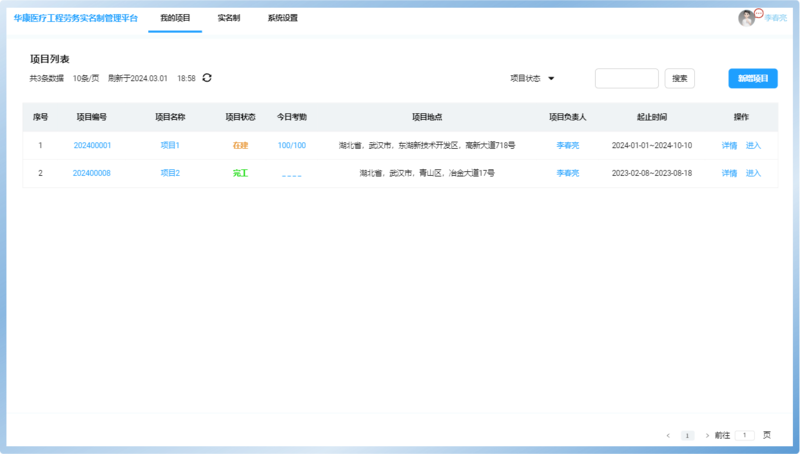
Task: Click the 在建 status of 项目1
Action: 240,145
